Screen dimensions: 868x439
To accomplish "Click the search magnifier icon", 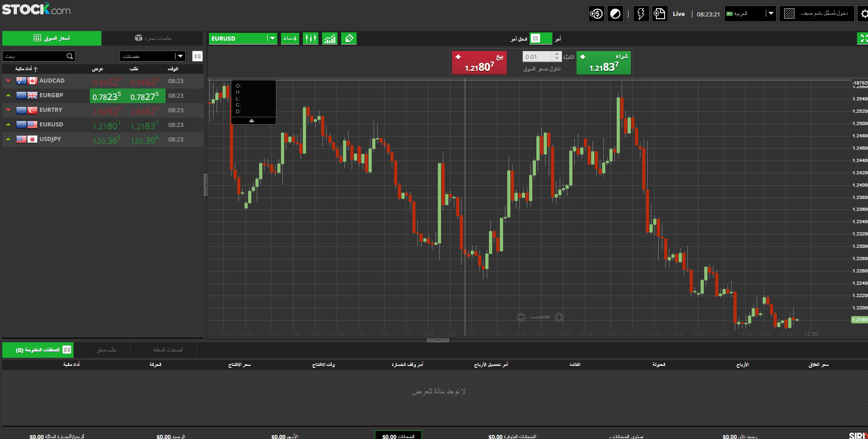I will [x=69, y=56].
